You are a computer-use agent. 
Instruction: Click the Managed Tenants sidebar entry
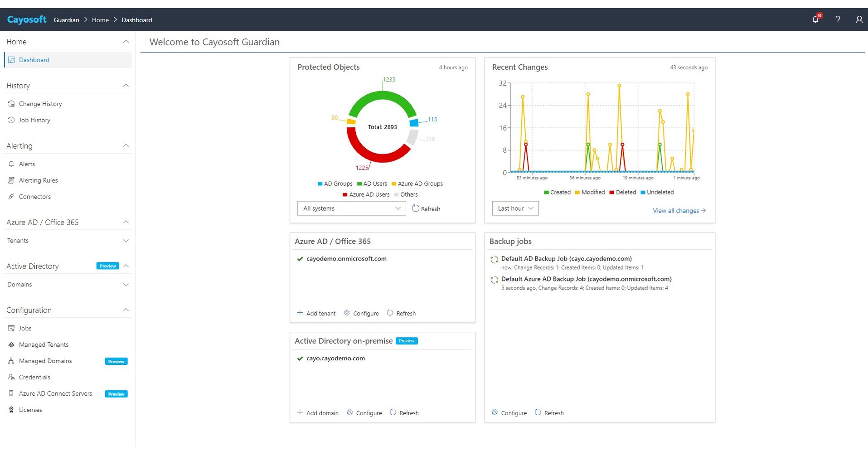[x=43, y=344]
